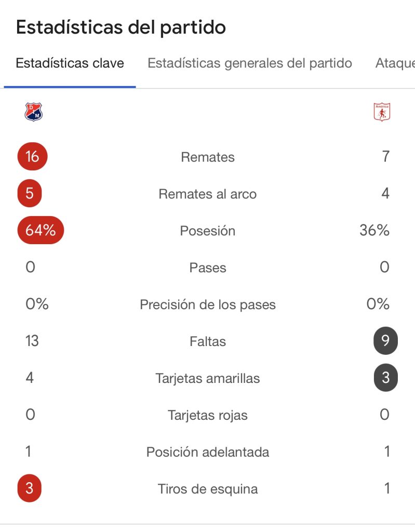This screenshot has width=415, height=532.
Task: Click the Precisión de los pases label
Action: (x=208, y=304)
